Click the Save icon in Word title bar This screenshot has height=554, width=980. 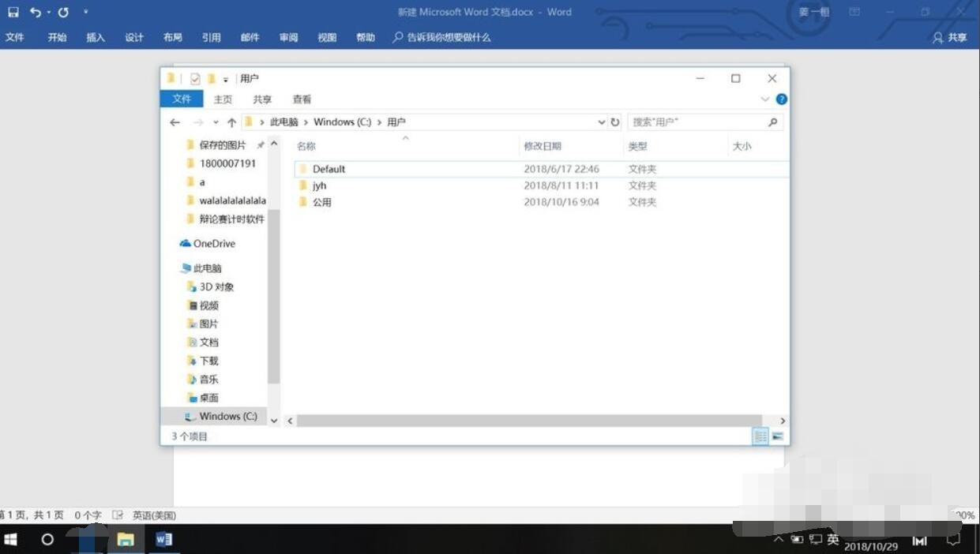point(13,12)
